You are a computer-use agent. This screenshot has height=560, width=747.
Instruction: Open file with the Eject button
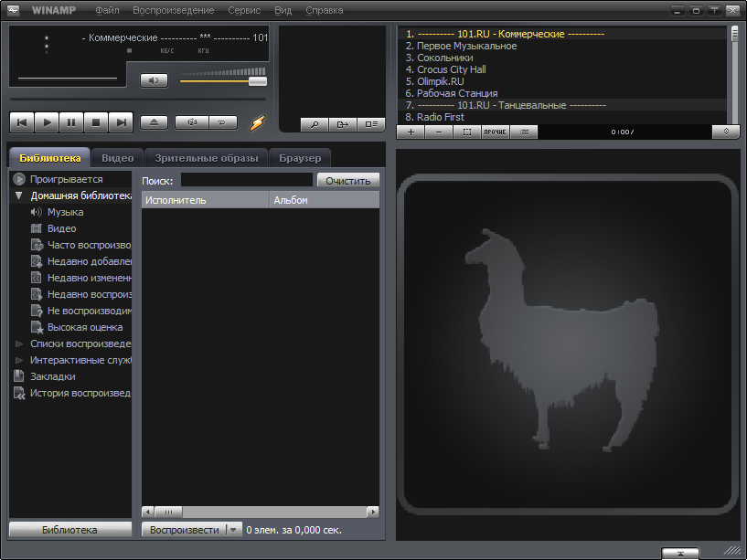(x=154, y=122)
